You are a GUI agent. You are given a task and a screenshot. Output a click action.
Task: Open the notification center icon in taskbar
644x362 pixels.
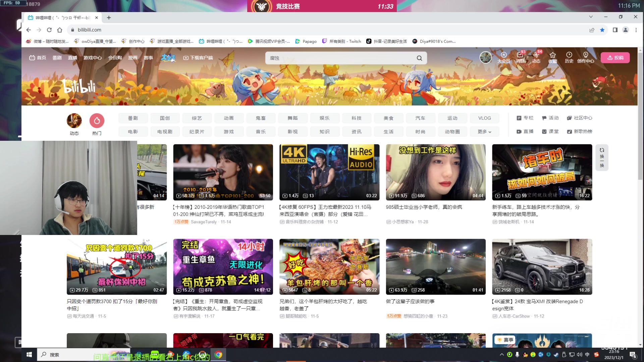pyautogui.click(x=633, y=355)
